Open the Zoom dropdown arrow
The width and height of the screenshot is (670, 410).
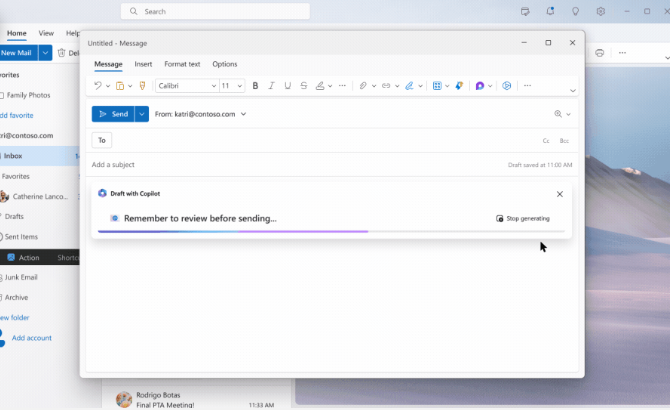[568, 114]
